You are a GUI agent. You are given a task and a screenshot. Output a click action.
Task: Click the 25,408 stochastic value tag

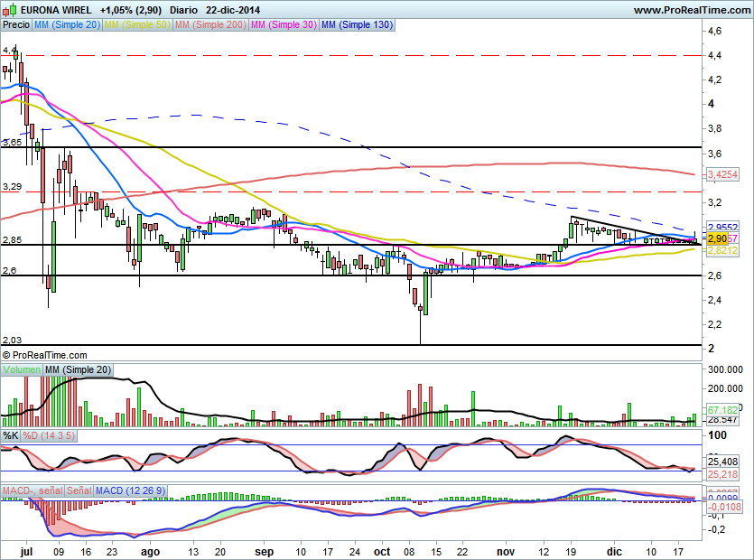[x=722, y=462]
